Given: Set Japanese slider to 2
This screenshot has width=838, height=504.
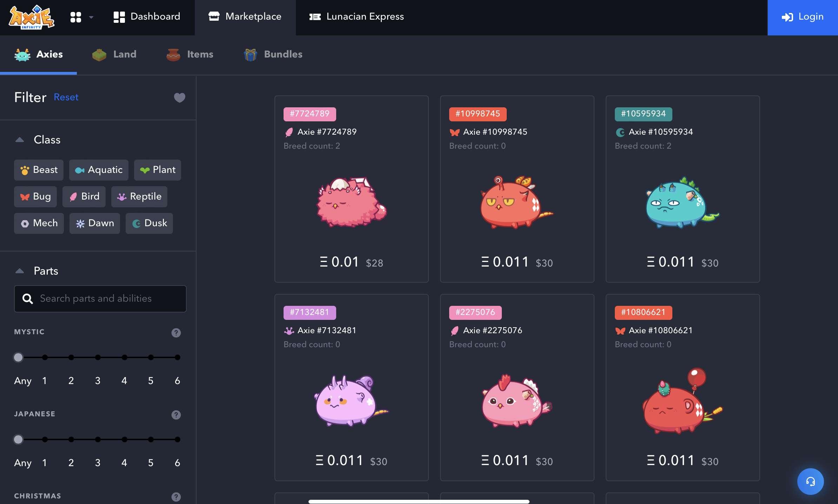Looking at the screenshot, I should pyautogui.click(x=71, y=439).
